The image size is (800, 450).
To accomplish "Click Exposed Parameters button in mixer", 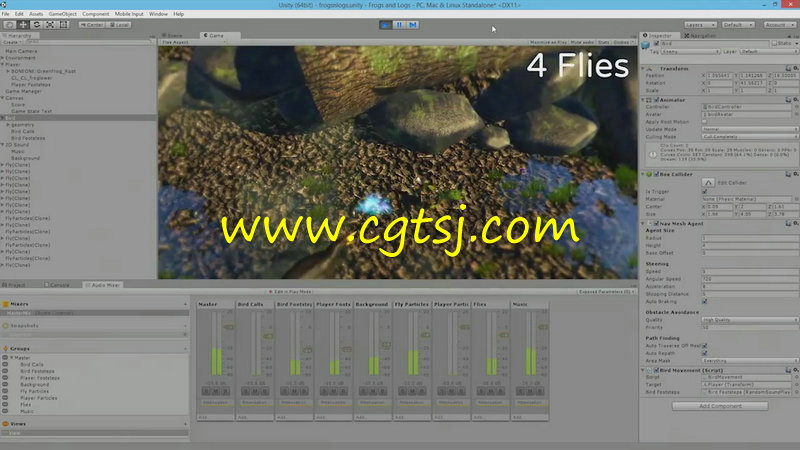I will [x=606, y=291].
